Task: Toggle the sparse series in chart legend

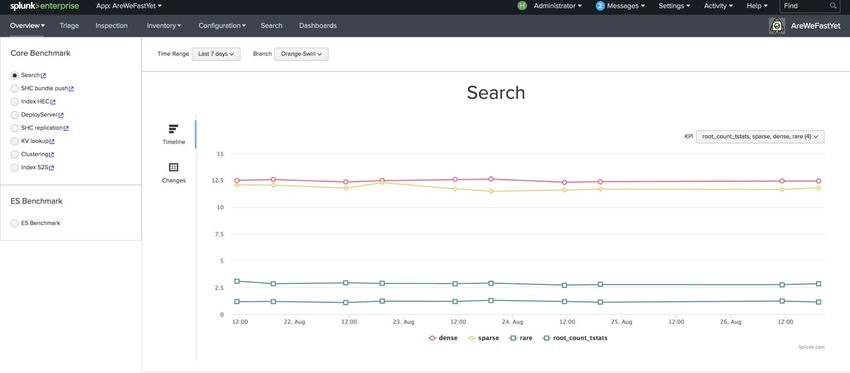Action: click(484, 338)
